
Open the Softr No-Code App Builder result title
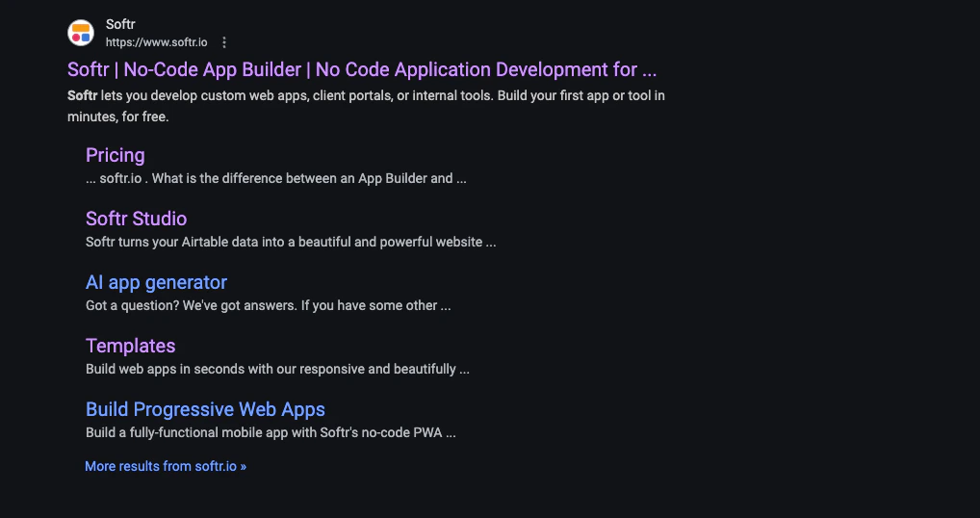point(362,69)
